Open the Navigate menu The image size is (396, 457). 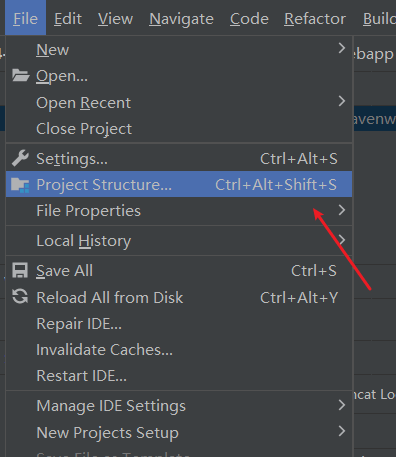pos(181,19)
